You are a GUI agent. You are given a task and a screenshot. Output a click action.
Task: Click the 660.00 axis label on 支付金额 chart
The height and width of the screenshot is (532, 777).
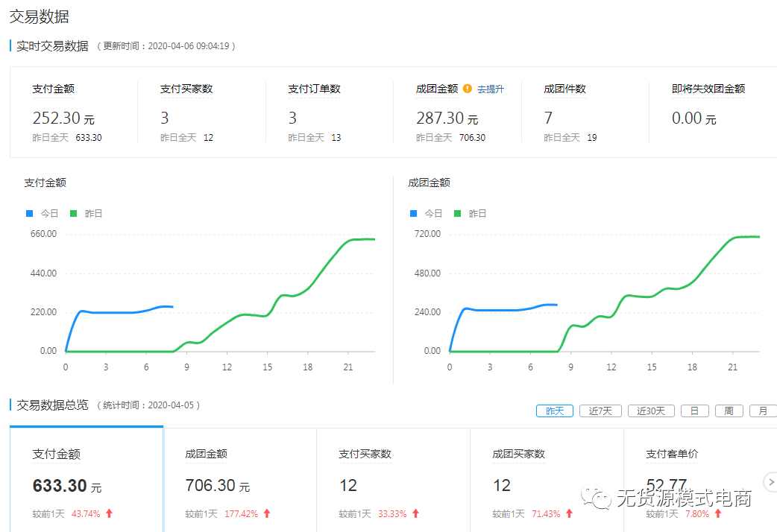(43, 234)
